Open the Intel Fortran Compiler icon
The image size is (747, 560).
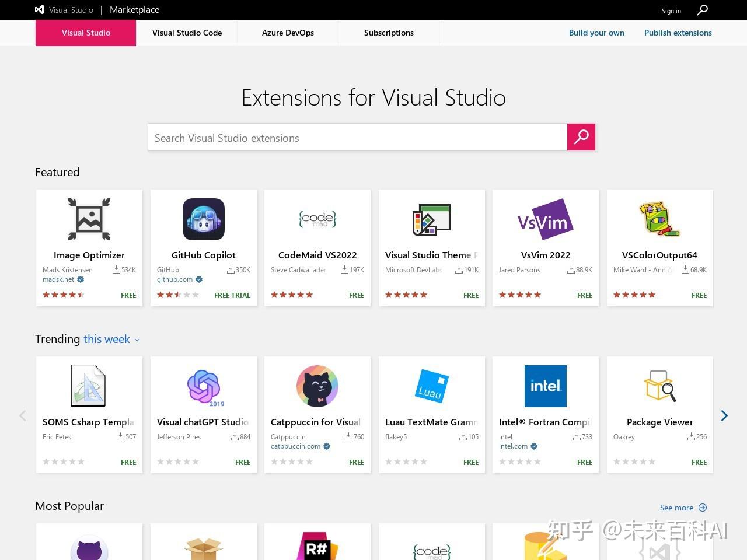(x=546, y=386)
